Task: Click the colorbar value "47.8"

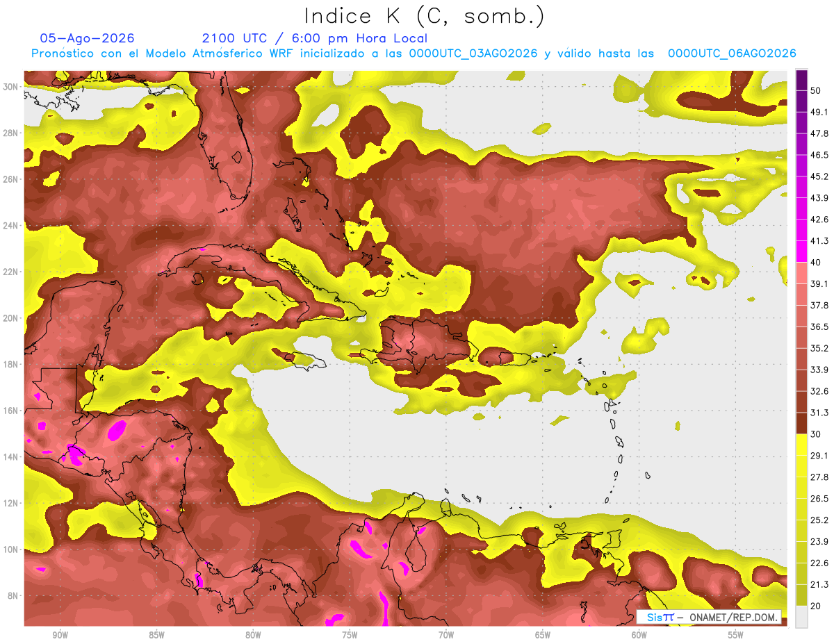Action: 819,133
